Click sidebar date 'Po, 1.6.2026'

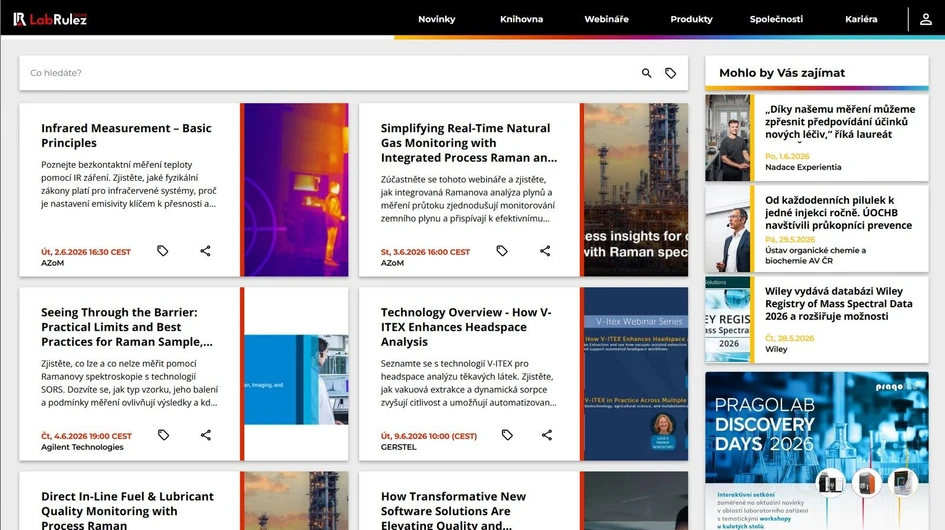click(x=787, y=156)
